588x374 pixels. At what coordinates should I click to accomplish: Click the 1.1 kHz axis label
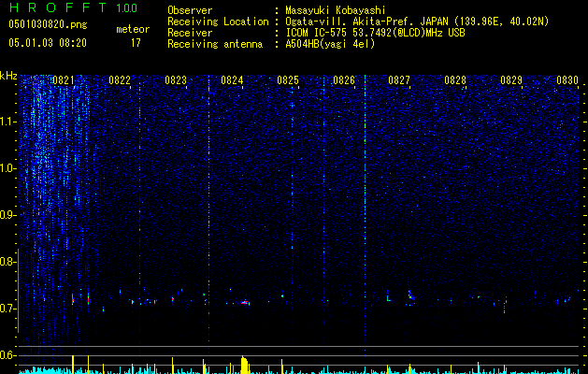point(7,122)
